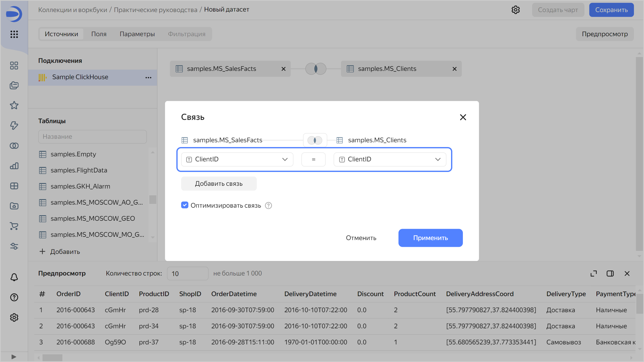Toggle the preview side panel layout icon
The height and width of the screenshot is (362, 644).
(x=610, y=274)
